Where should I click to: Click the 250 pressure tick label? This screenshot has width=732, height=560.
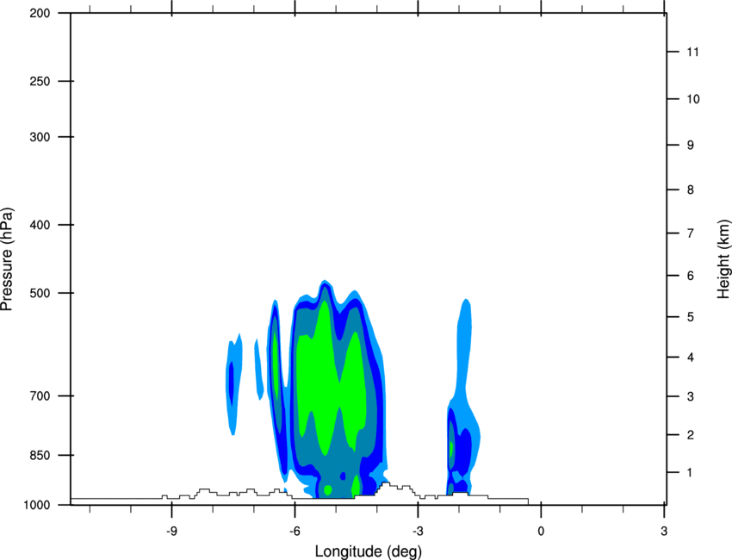point(40,81)
